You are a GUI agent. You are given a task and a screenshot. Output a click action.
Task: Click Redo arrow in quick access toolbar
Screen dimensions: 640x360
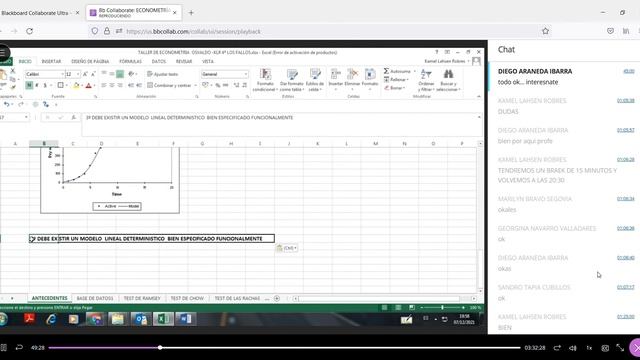(x=20, y=105)
